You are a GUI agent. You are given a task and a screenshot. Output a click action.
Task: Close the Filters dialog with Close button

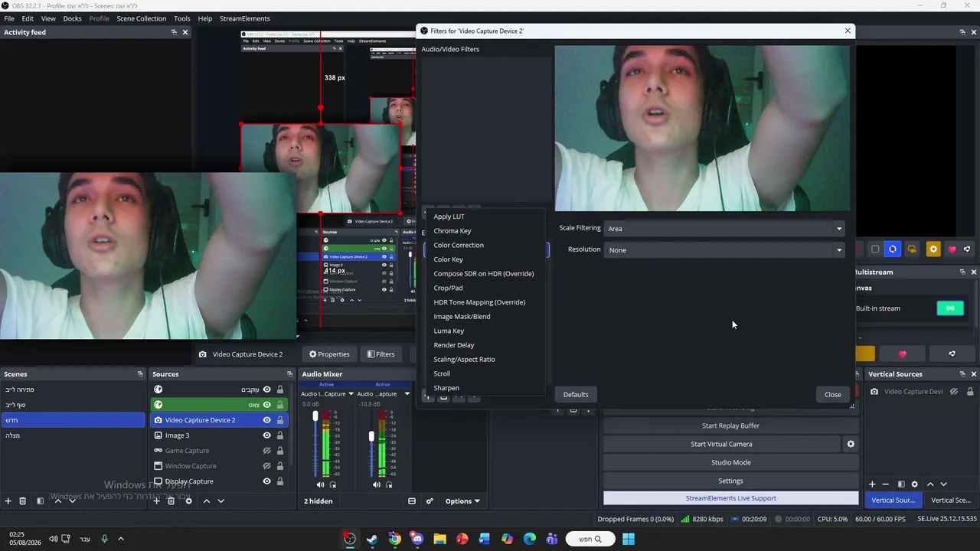[x=833, y=394]
